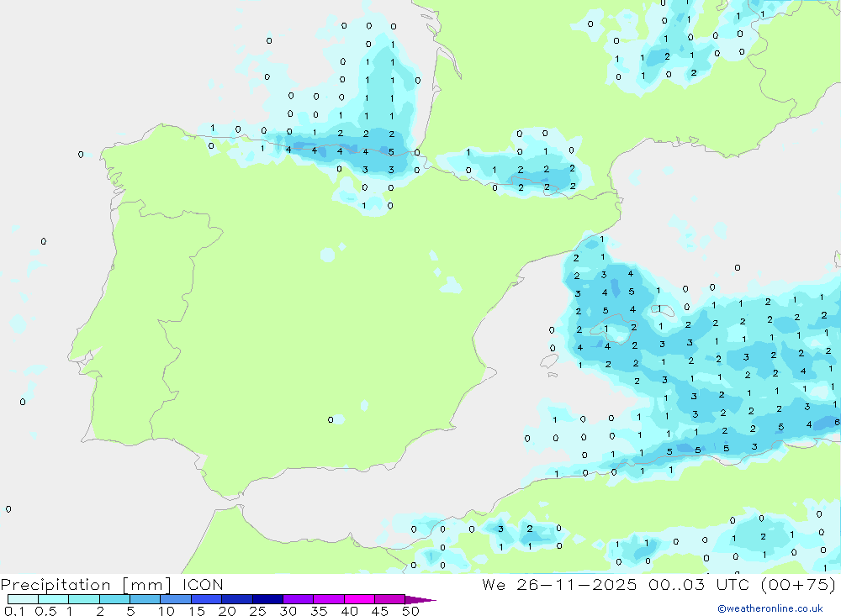841x616 pixels.
Task: Click the 'Precipitation [mm] ICON' title
Action: 112,585
